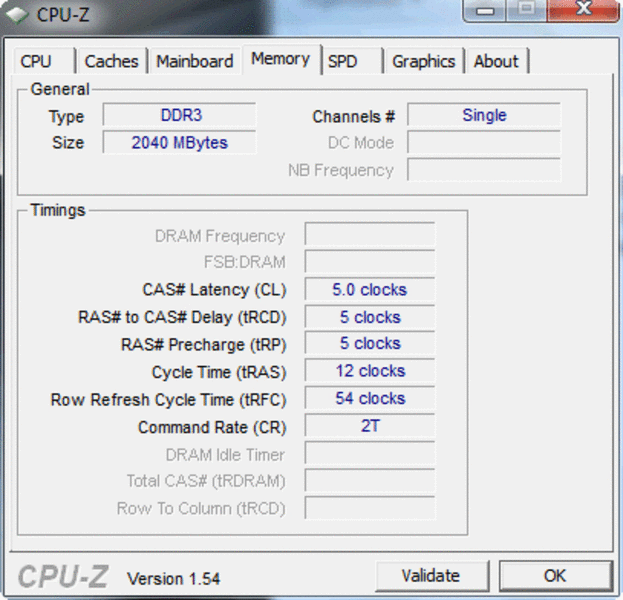The width and height of the screenshot is (623, 600).
Task: Show the About tab
Action: pos(497,61)
